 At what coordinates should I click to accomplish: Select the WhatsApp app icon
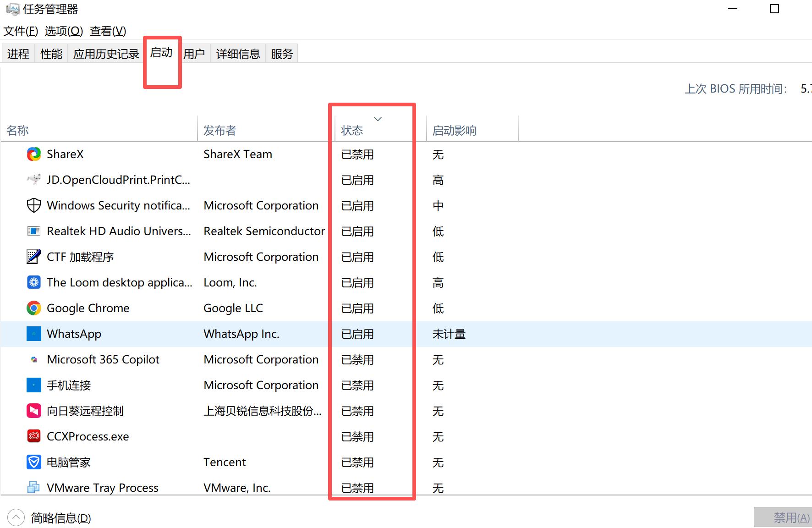tap(34, 334)
